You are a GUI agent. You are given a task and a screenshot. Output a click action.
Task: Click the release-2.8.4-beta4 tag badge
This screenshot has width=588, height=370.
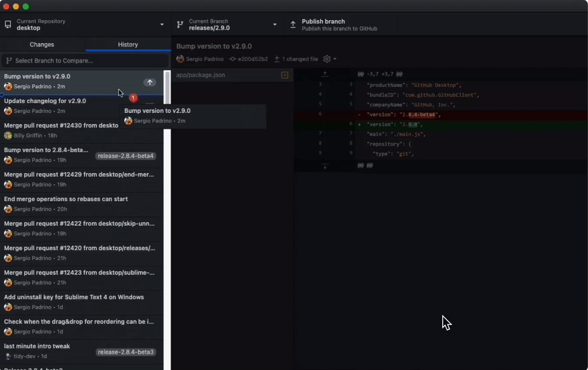pos(125,156)
